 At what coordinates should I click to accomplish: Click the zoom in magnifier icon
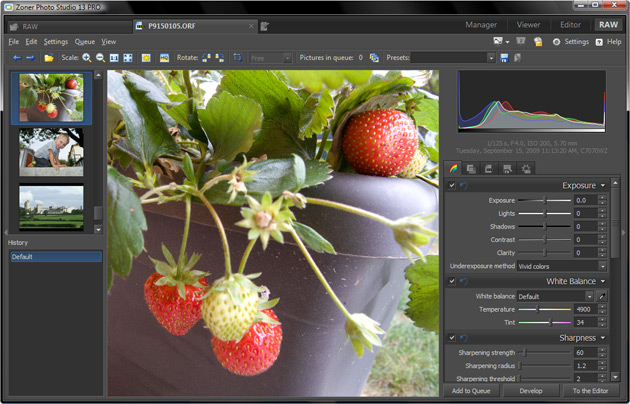pyautogui.click(x=87, y=58)
